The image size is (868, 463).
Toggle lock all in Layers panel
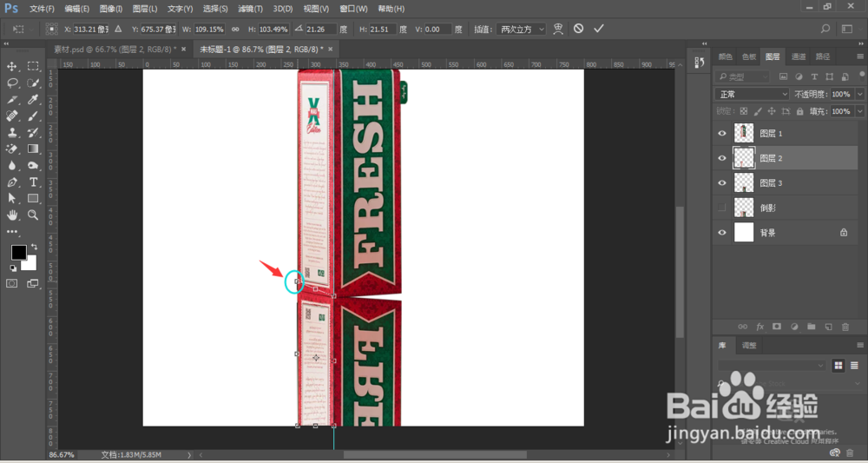pos(799,111)
